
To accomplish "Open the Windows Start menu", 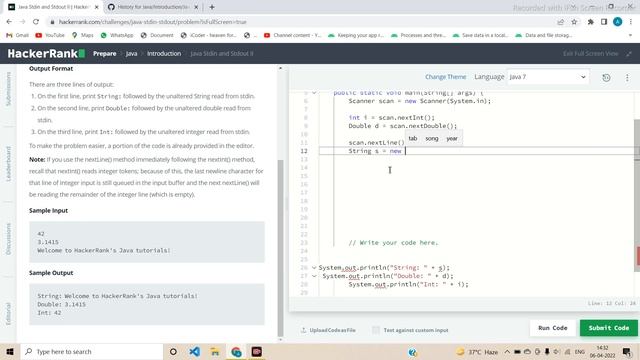I will (10, 351).
